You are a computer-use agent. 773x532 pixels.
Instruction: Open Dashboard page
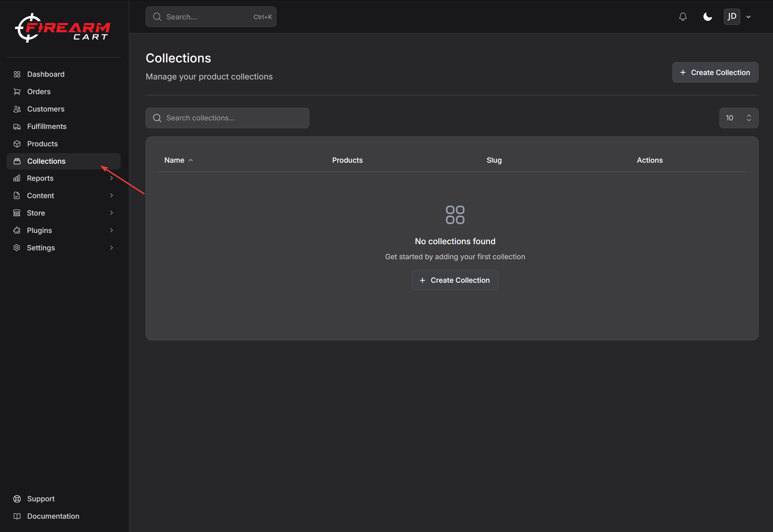coord(46,74)
